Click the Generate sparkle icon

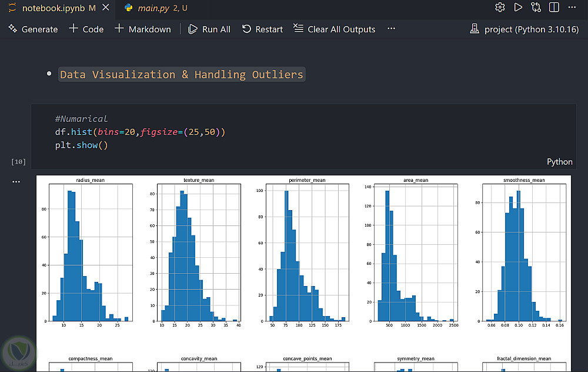point(12,29)
